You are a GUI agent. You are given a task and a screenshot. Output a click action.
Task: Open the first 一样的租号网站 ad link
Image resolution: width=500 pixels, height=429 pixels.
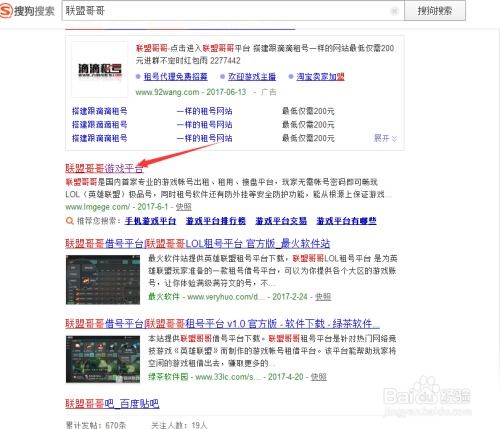204,111
